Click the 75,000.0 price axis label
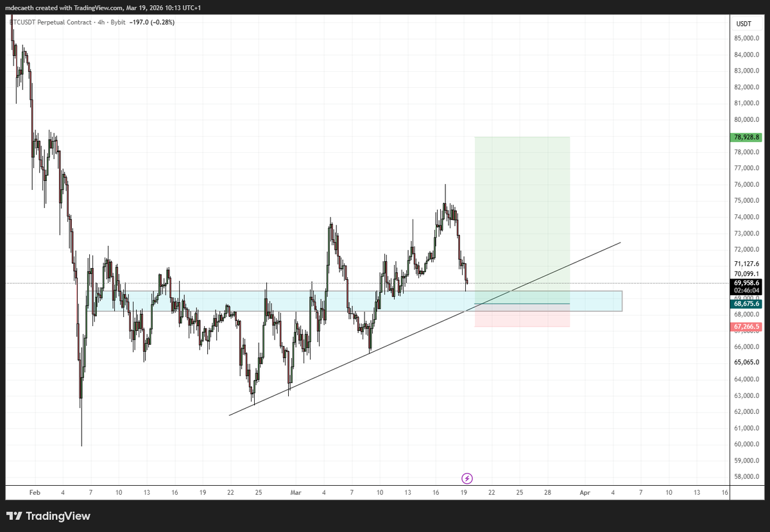Image resolution: width=770 pixels, height=532 pixels. (x=746, y=201)
